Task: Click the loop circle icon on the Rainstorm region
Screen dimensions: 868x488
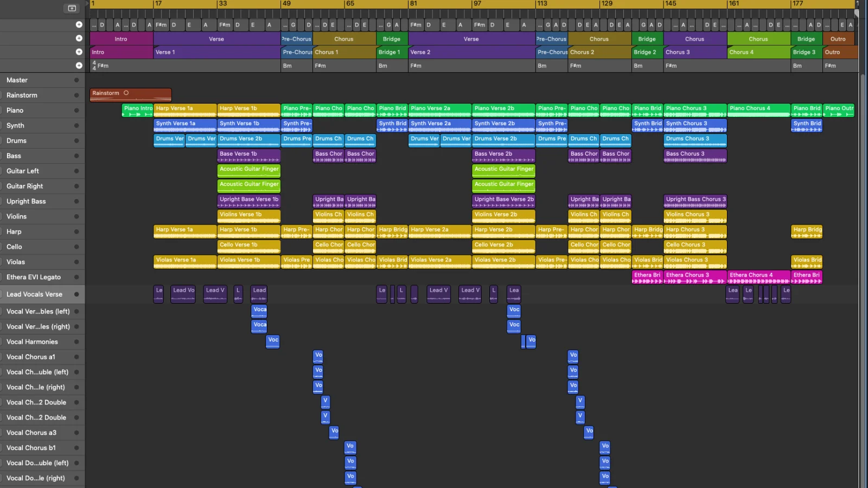Action: (126, 93)
